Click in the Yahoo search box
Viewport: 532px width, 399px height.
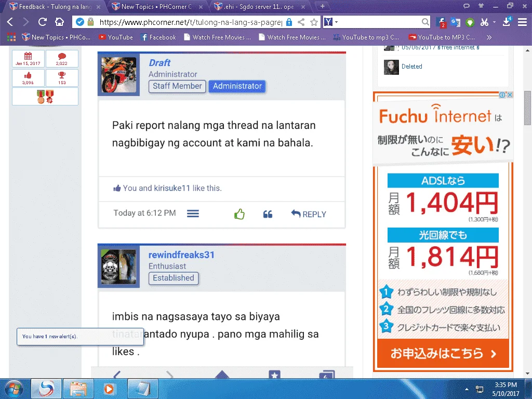380,22
